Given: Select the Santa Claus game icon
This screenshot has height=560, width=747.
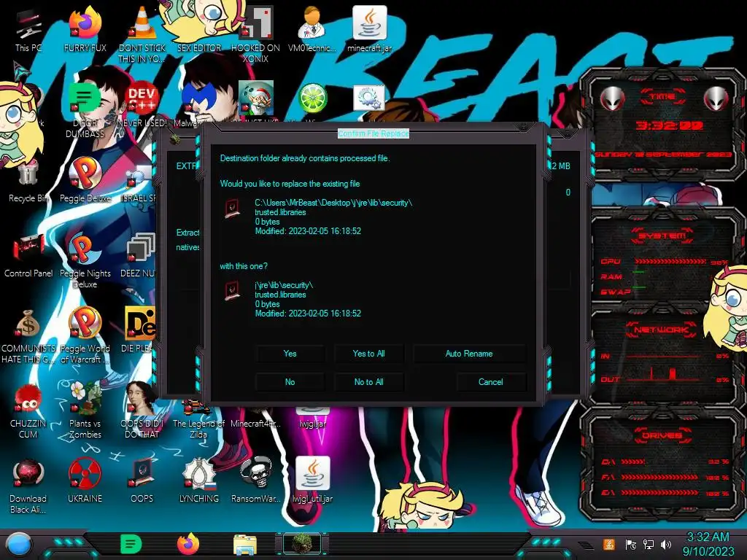Looking at the screenshot, I should 256,98.
